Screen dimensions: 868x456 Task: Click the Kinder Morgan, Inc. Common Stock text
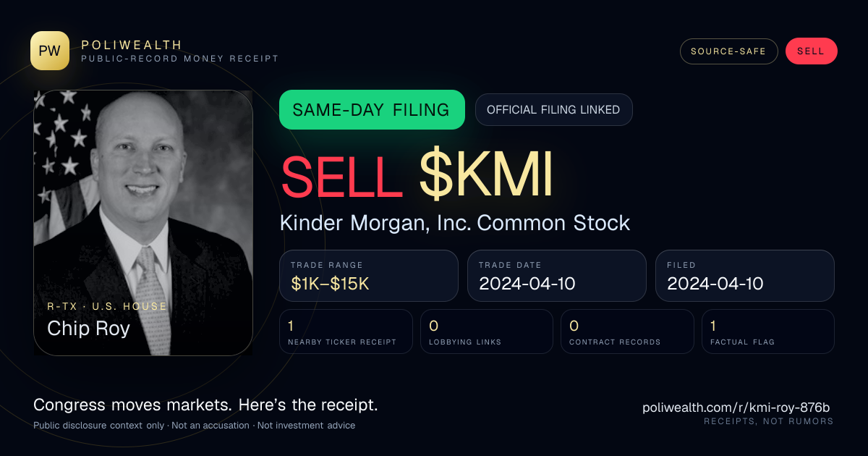click(x=455, y=223)
